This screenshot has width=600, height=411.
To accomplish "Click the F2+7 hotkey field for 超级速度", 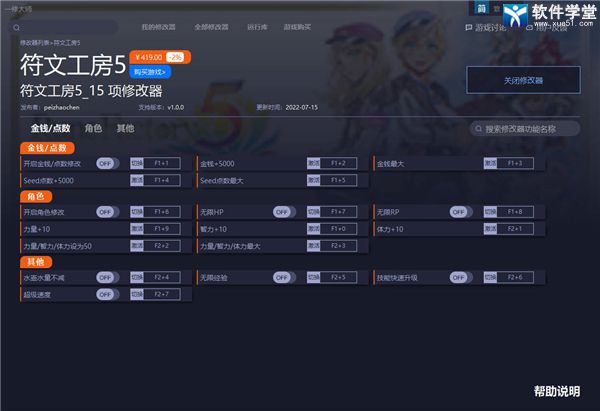I will [161, 294].
